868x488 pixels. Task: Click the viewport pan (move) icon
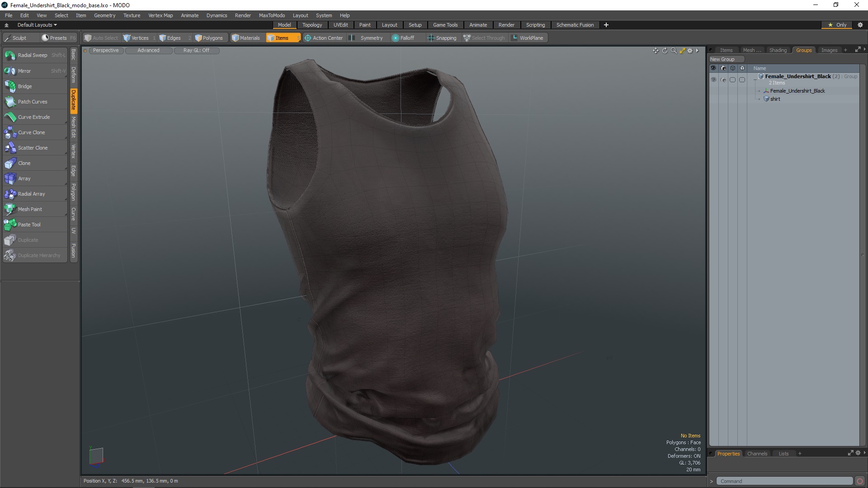(x=656, y=51)
